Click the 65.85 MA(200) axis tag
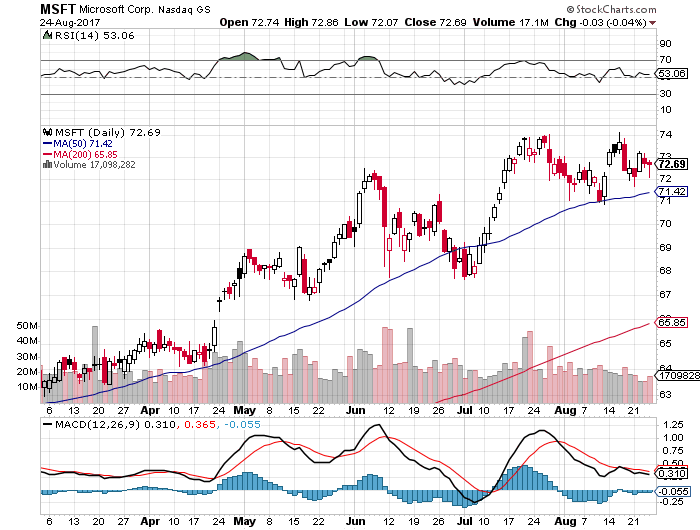Image resolution: width=700 pixels, height=530 pixels. tap(672, 322)
